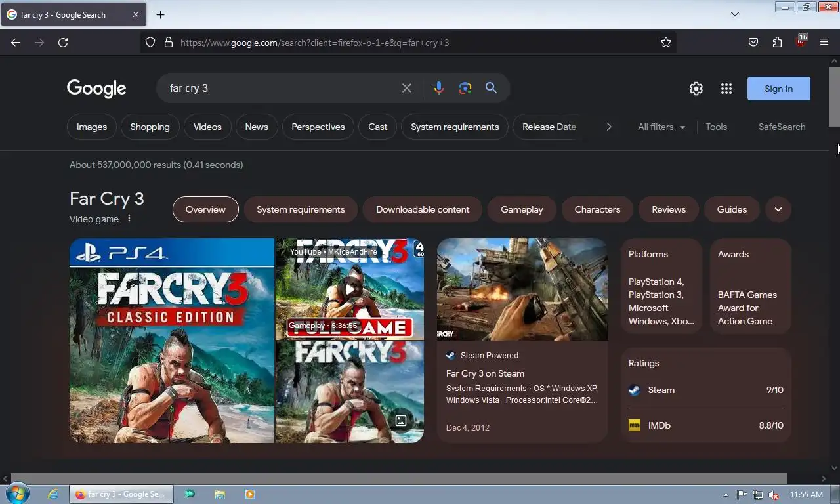Click the horizontal scrollbar thumb
The image size is (840, 504).
pyautogui.click(x=399, y=478)
